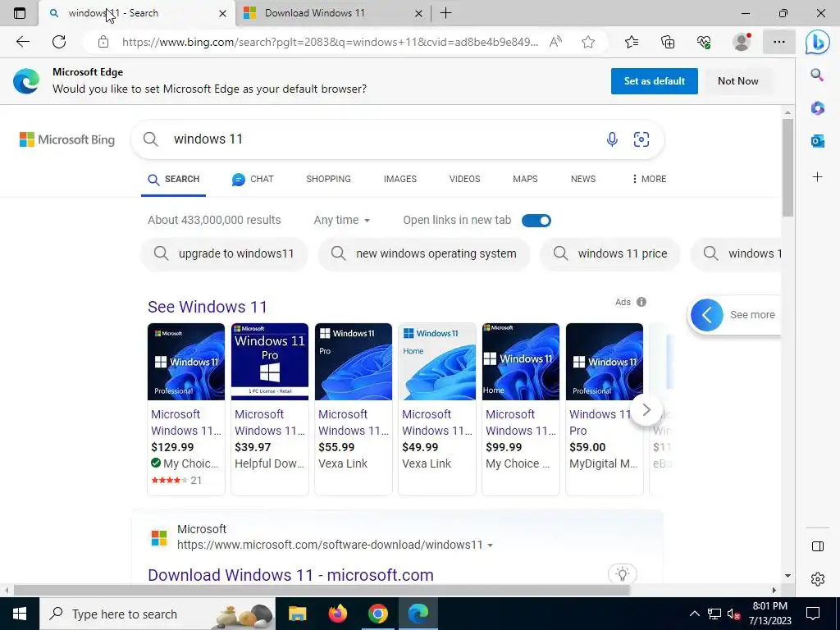Viewport: 840px width, 630px height.
Task: Click the vertical page scrollbar thumb
Action: (787, 167)
